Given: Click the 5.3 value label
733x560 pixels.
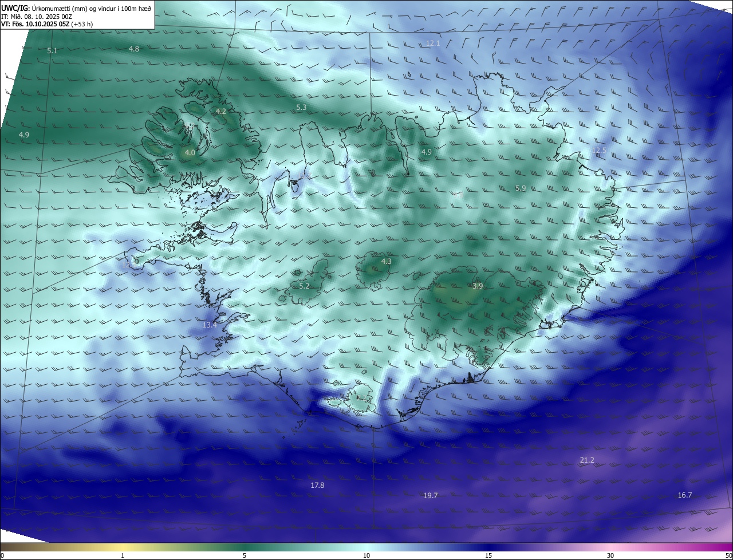Looking at the screenshot, I should click(302, 107).
